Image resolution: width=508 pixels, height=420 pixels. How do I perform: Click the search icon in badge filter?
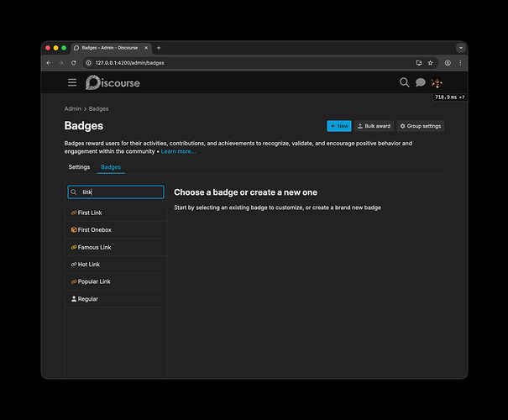point(74,192)
